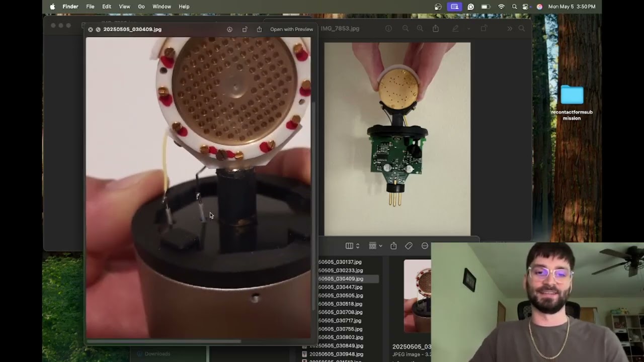Open the Go menu
The image size is (644, 362).
coord(141,7)
